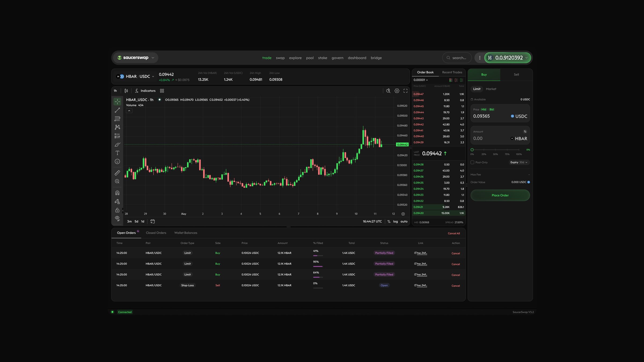Image resolution: width=644 pixels, height=362 pixels.
Task: Open the Expiry 30d dropdown
Action: coord(519,162)
